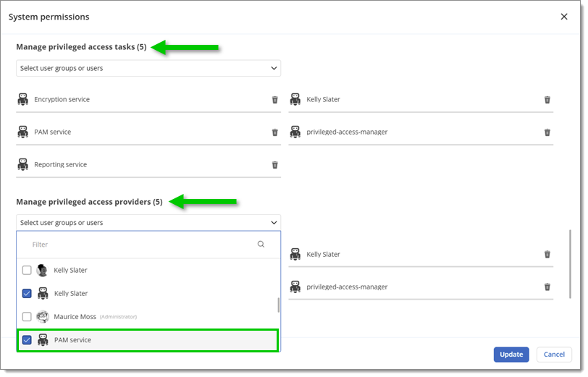The image size is (588, 377).
Task: Delete Reporting service from access tasks
Action: click(x=275, y=165)
